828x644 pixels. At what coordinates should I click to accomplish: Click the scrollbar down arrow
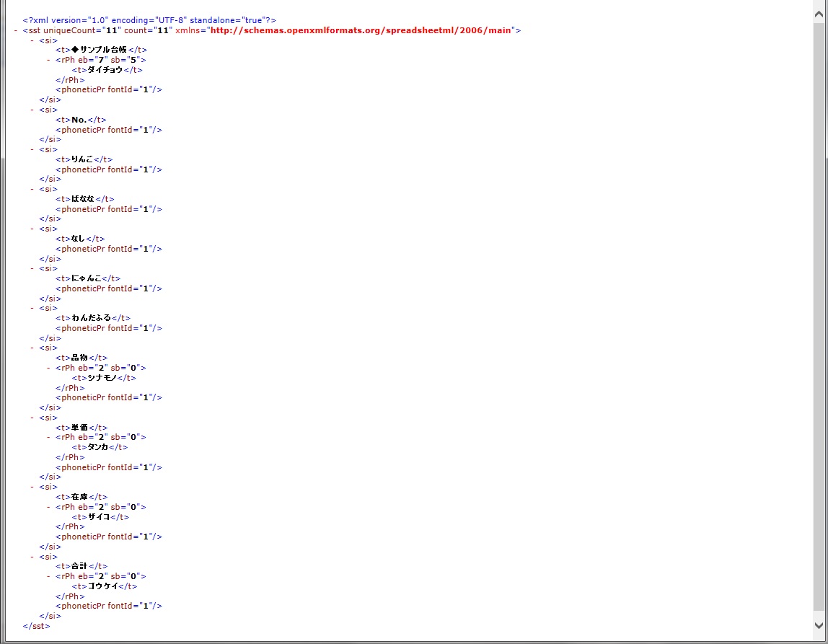pyautogui.click(x=819, y=625)
